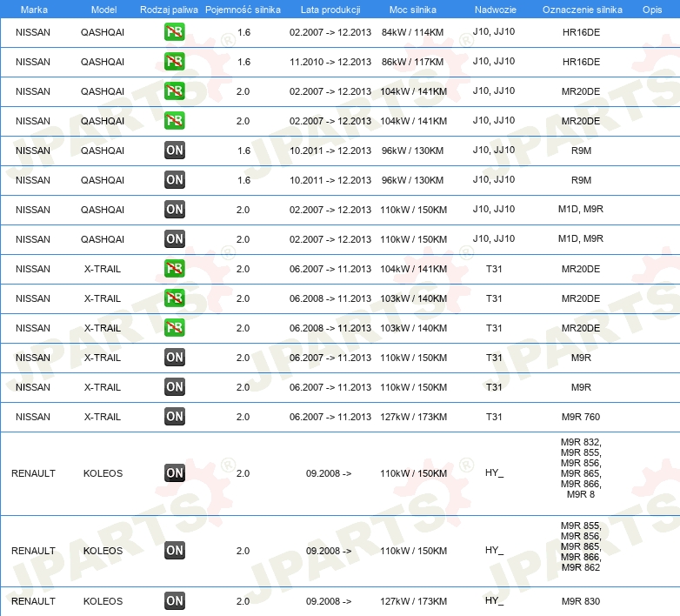Click 110kW / 150KM in M9R 862 row
680x616 pixels.
coord(413,551)
